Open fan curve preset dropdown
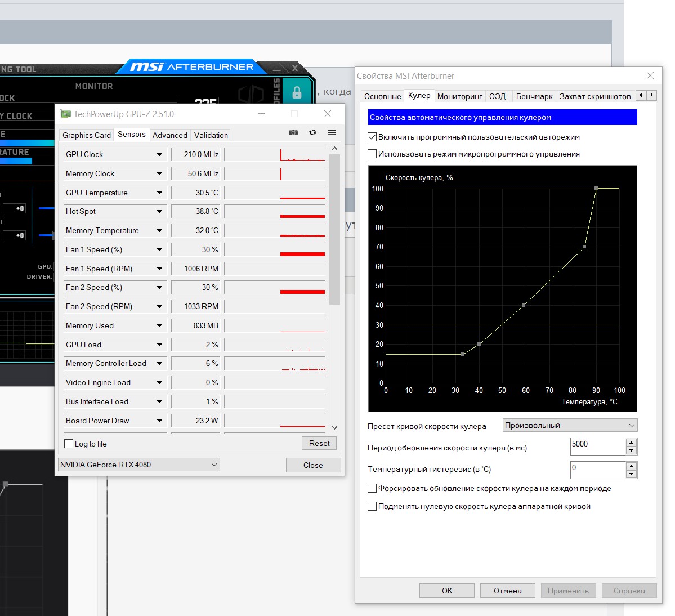This screenshot has height=616, width=675. click(570, 425)
